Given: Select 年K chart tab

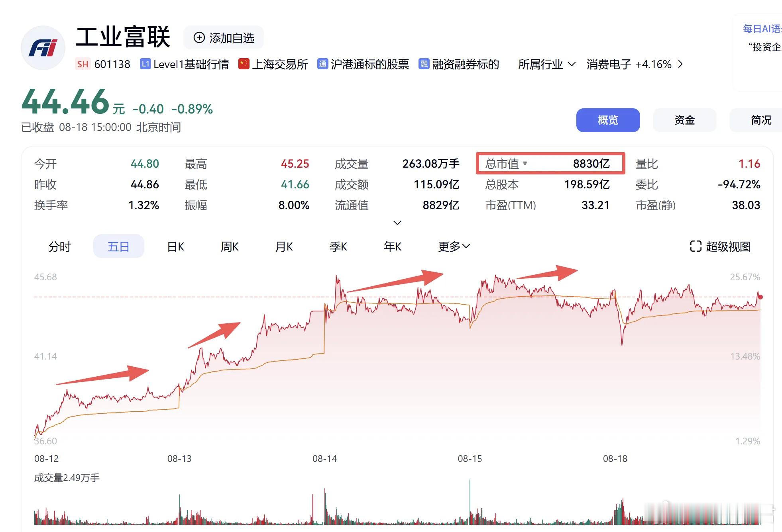Looking at the screenshot, I should [x=392, y=246].
